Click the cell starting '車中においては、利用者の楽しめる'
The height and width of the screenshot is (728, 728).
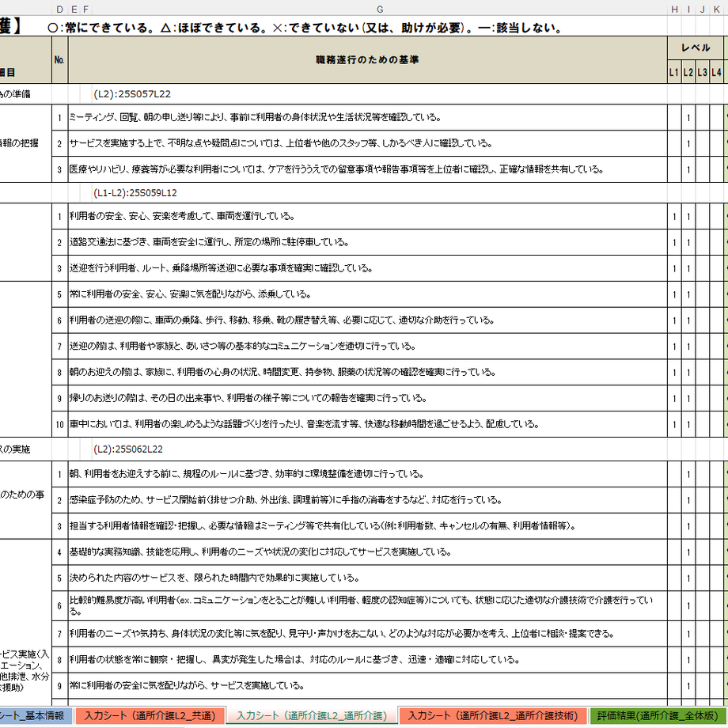(x=368, y=424)
